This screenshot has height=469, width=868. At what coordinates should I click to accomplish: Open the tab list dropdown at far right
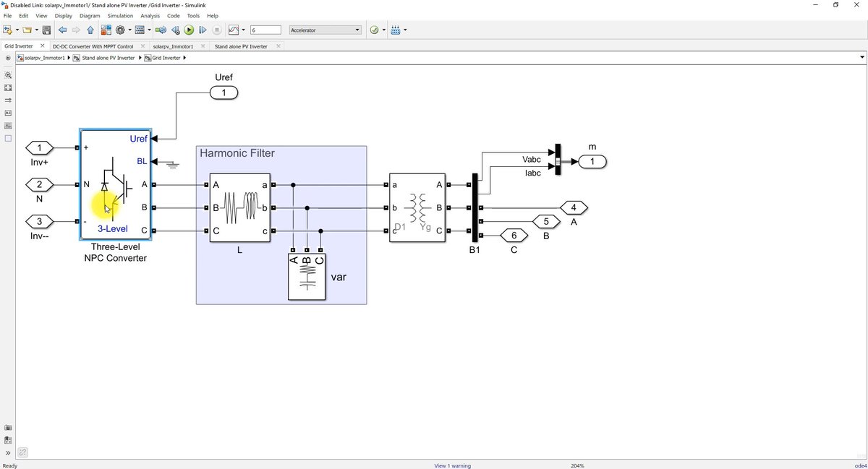[x=861, y=58]
